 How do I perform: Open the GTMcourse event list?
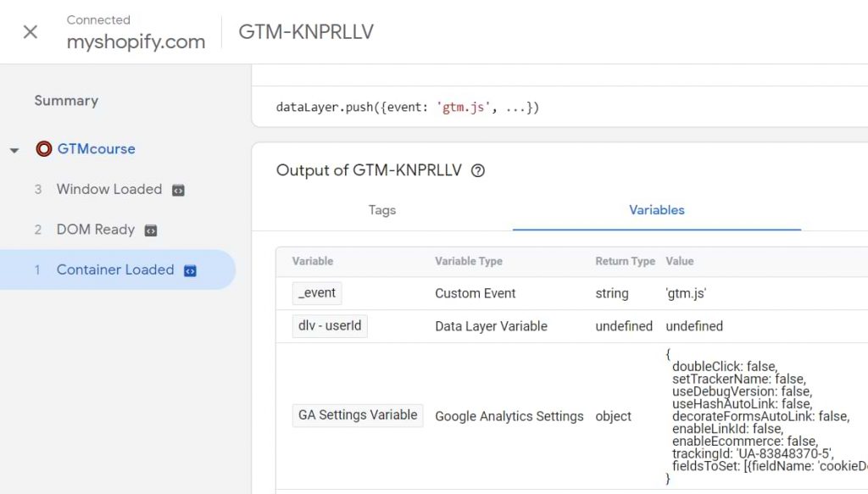click(x=96, y=148)
